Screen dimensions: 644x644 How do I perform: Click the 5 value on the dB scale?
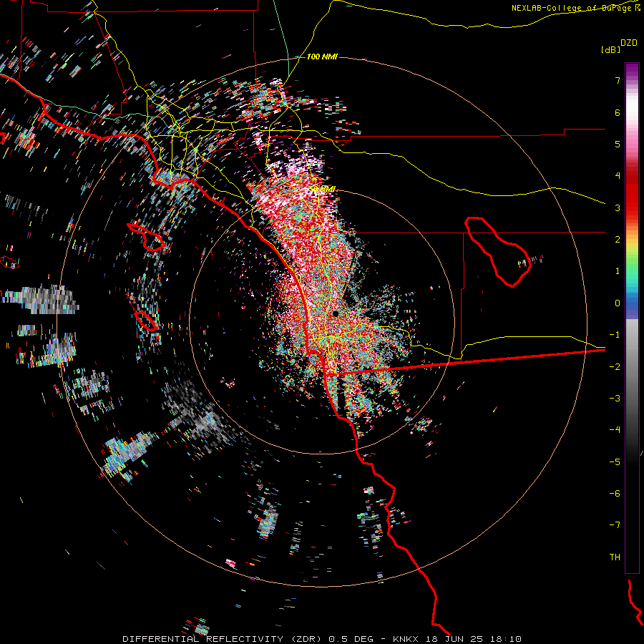[x=618, y=144]
